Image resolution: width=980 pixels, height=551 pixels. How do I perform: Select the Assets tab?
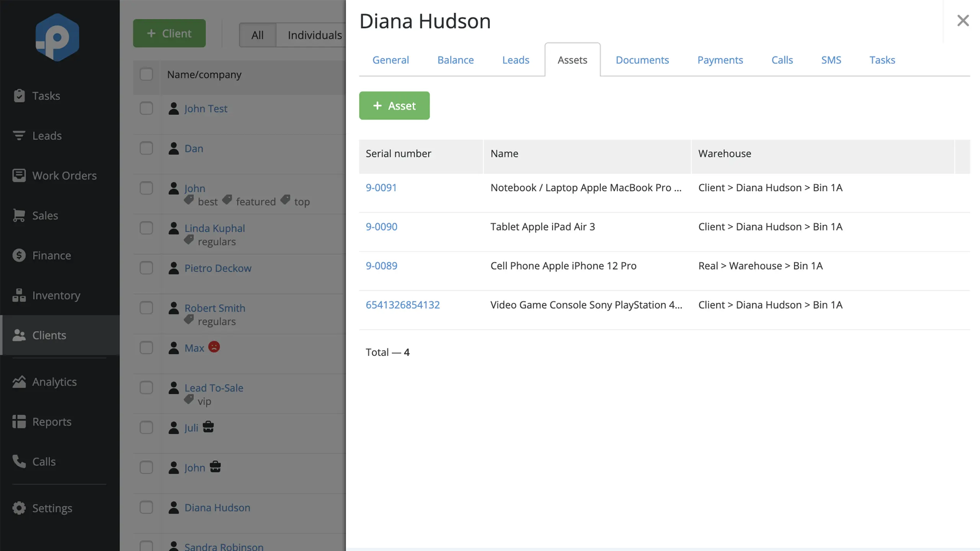pos(572,60)
